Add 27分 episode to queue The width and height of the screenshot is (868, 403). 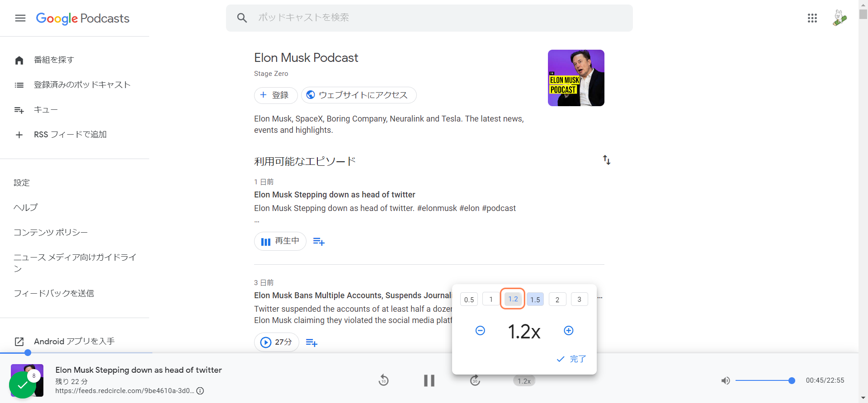pos(311,342)
